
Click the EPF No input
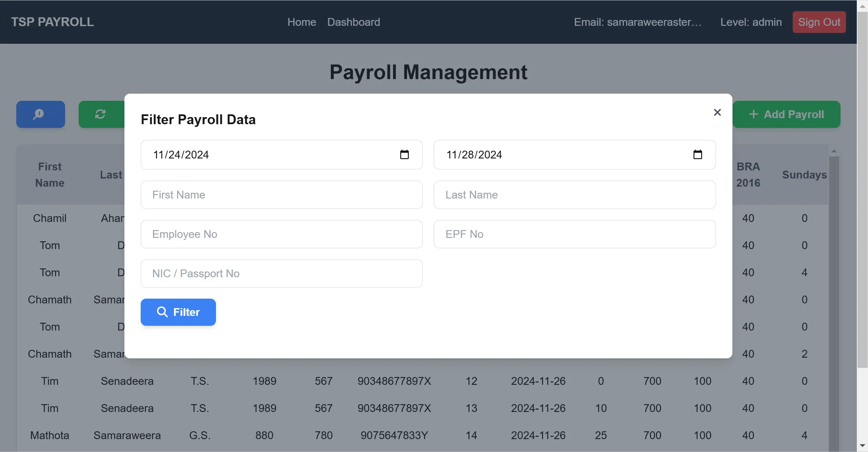pyautogui.click(x=574, y=234)
